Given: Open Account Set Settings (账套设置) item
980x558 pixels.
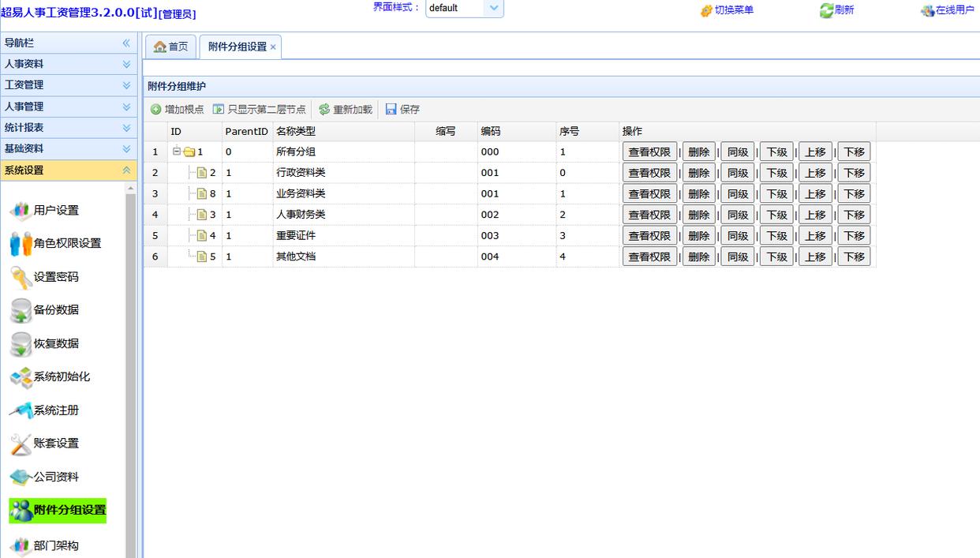Looking at the screenshot, I should tap(55, 444).
